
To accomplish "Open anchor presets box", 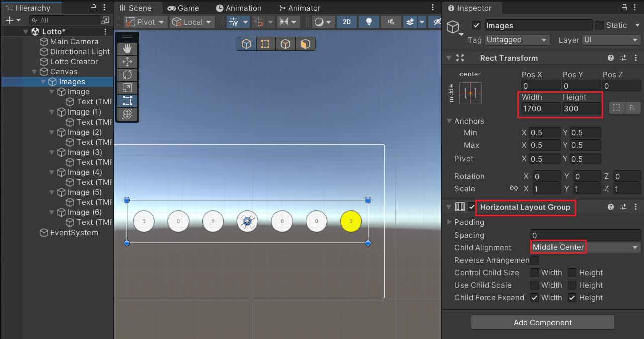I will [470, 93].
